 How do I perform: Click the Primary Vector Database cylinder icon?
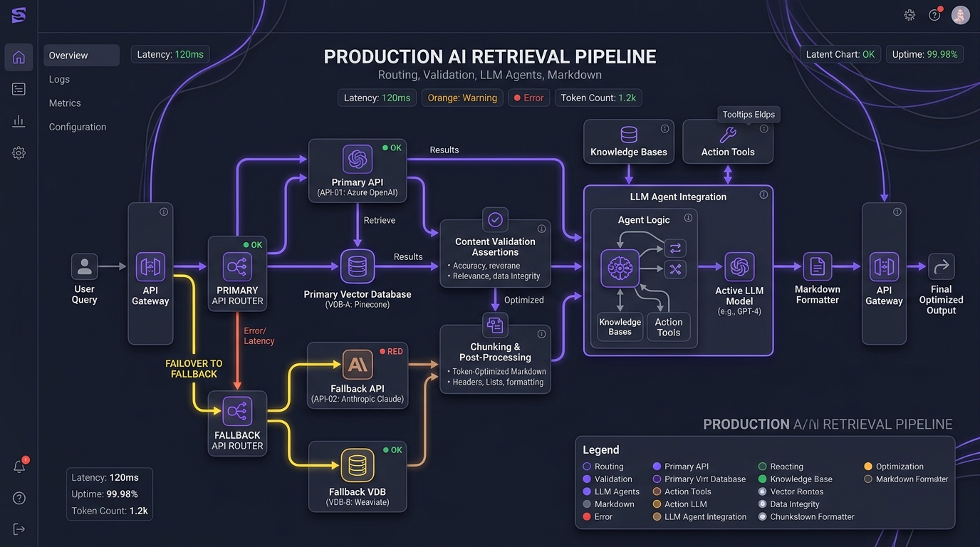tap(358, 266)
